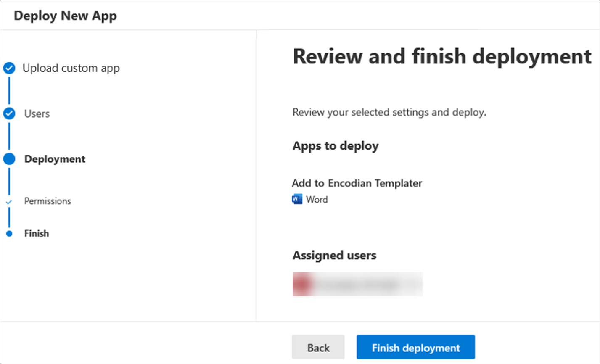Click the Add to Encodian Templater text
This screenshot has height=364, width=600.
click(x=357, y=183)
